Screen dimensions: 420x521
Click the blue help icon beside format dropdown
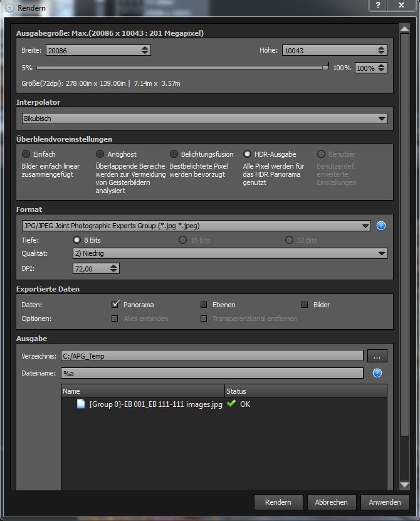tap(381, 226)
